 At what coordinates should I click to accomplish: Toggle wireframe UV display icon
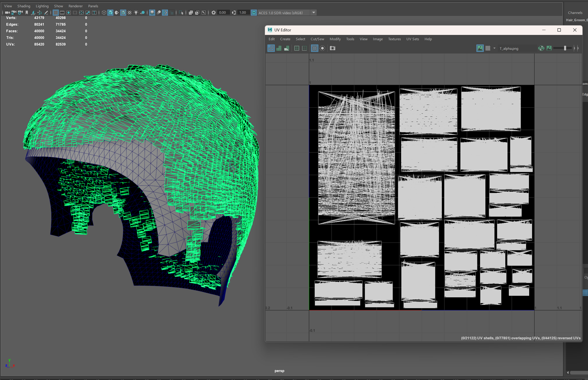(271, 48)
